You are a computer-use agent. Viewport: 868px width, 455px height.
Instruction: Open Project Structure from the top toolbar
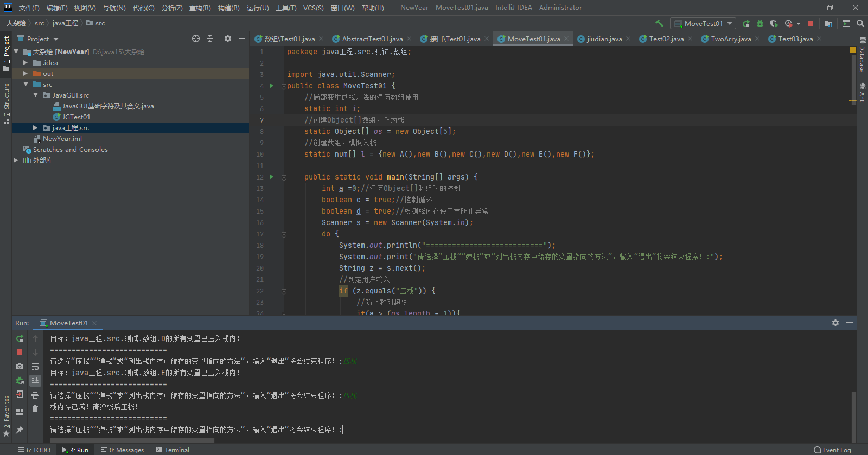pyautogui.click(x=828, y=23)
